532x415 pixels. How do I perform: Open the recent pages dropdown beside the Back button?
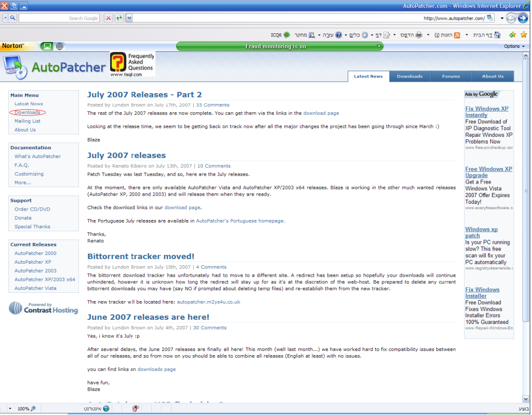pos(502,18)
